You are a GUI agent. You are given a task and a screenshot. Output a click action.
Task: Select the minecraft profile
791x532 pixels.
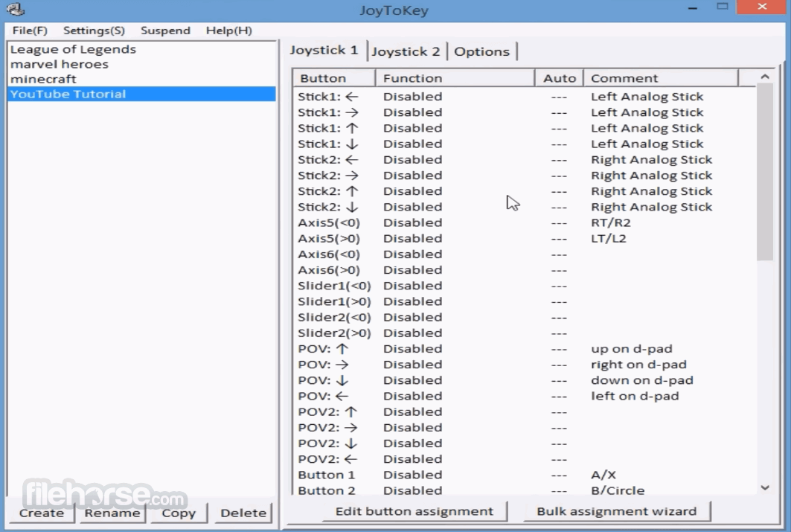pyautogui.click(x=43, y=79)
